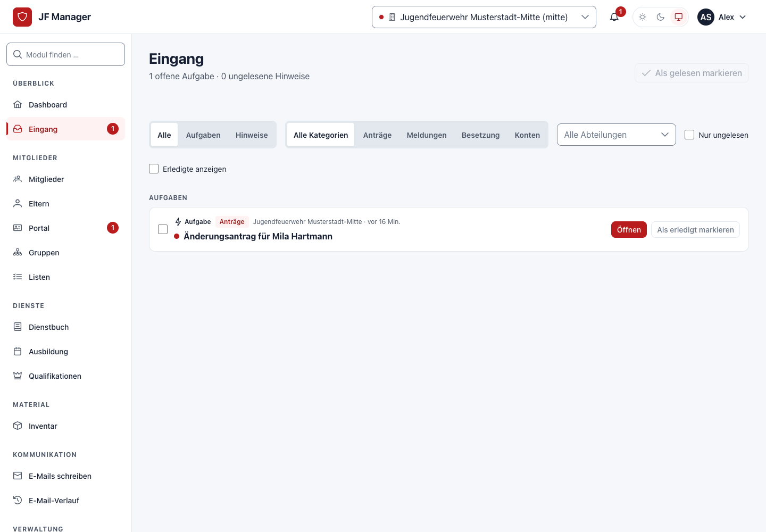Open the Jugendfeuerwehr Musterstadt-Mitte organization dropdown
Screen dimensions: 766x532
[484, 17]
